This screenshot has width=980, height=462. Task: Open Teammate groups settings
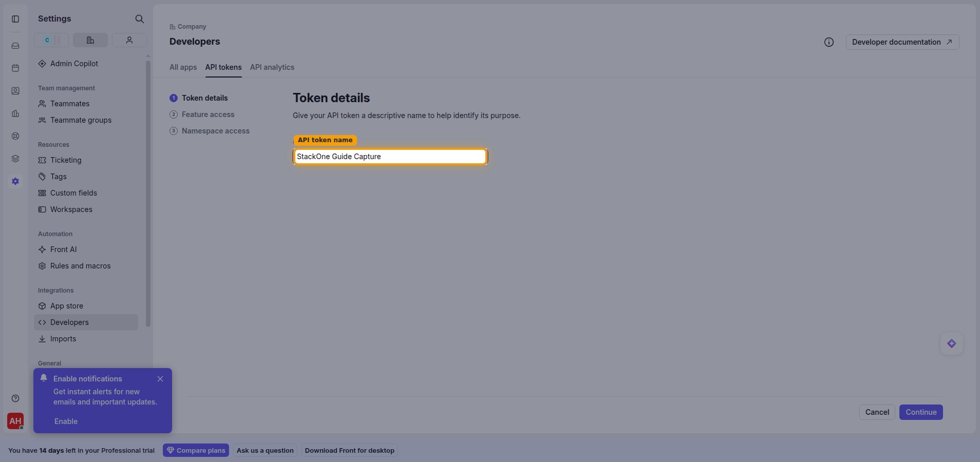click(x=86, y=120)
